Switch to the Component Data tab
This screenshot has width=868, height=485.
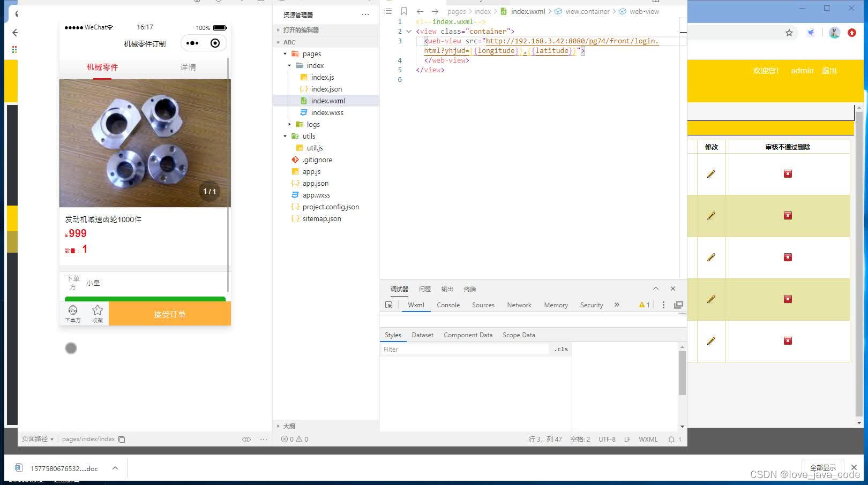468,335
